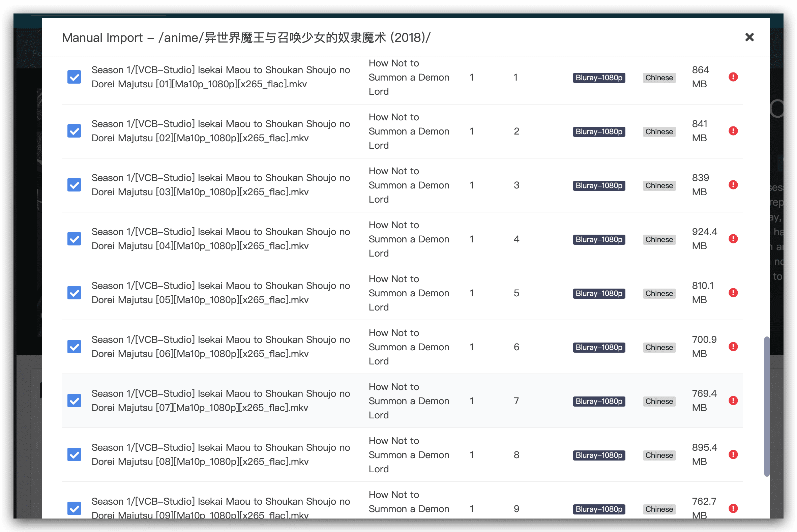Screen dimensions: 797x532
Task: Click the Bluray-1080p quality badge for episode 8
Action: click(x=599, y=455)
